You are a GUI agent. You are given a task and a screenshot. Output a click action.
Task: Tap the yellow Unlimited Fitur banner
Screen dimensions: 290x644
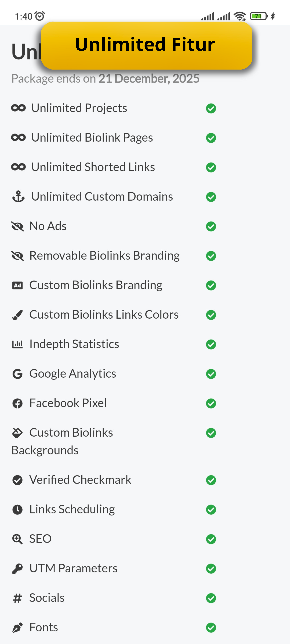click(x=147, y=45)
